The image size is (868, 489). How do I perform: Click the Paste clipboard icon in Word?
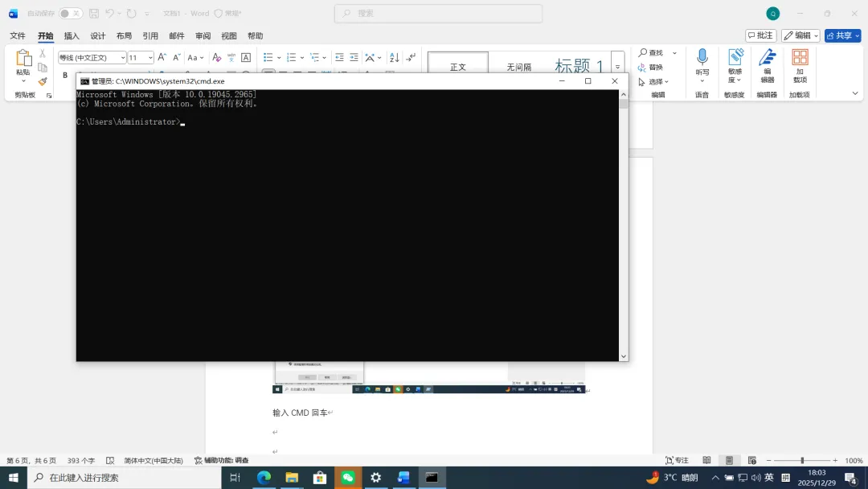23,58
